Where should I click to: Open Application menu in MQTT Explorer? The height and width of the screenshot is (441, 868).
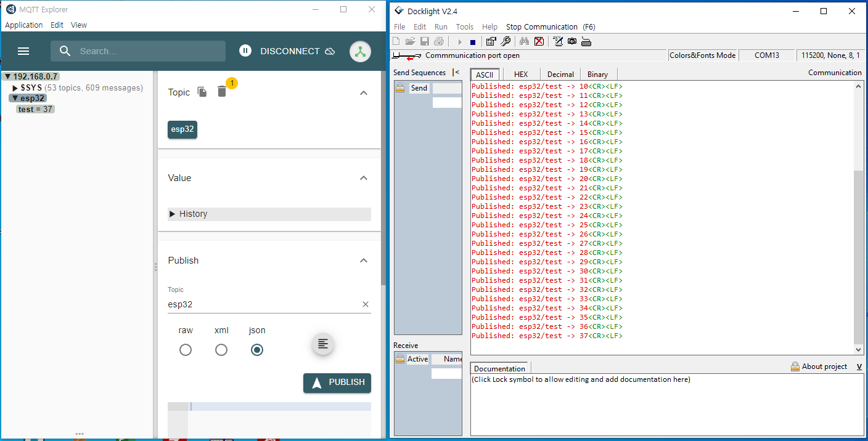coord(24,25)
